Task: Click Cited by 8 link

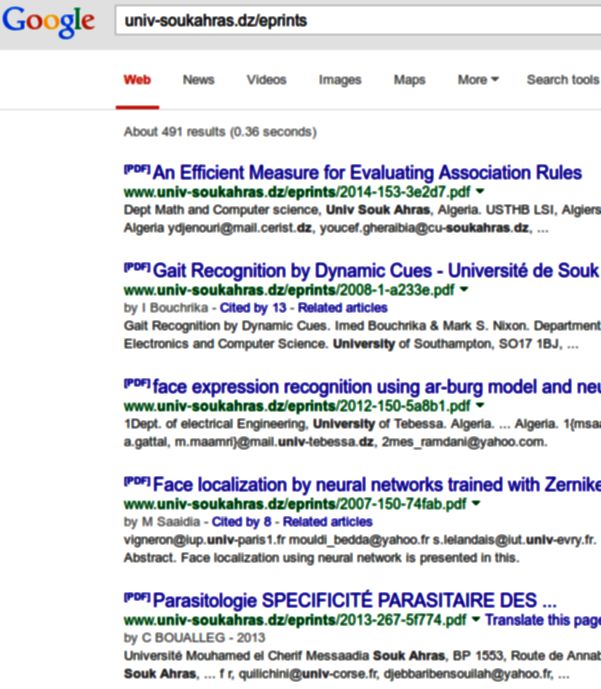Action: click(242, 522)
